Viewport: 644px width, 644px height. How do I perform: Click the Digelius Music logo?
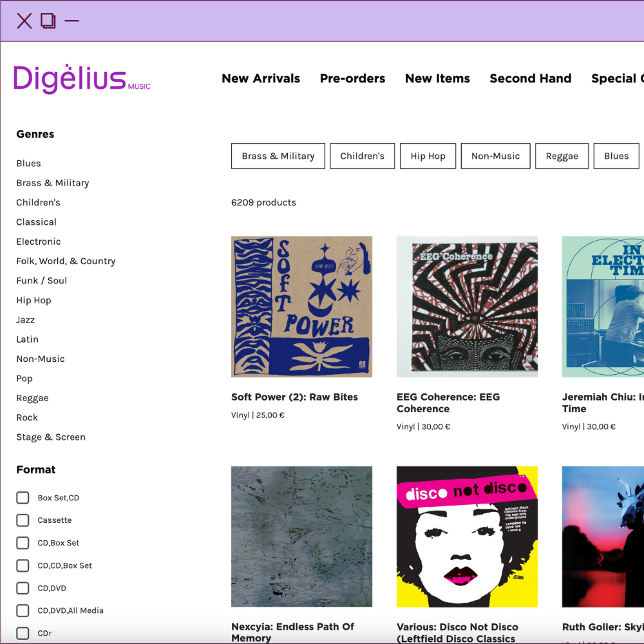[x=81, y=79]
